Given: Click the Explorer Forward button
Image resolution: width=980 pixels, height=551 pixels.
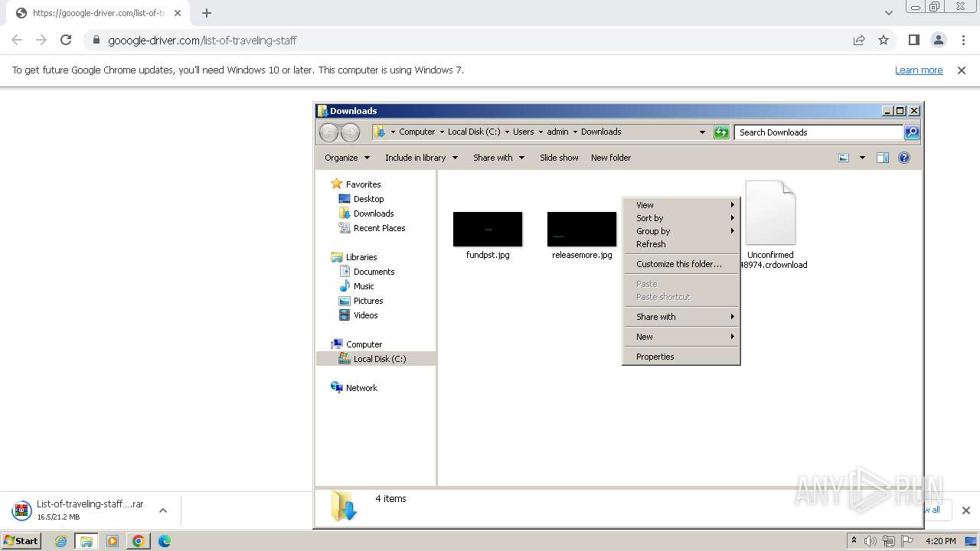Looking at the screenshot, I should pyautogui.click(x=350, y=132).
